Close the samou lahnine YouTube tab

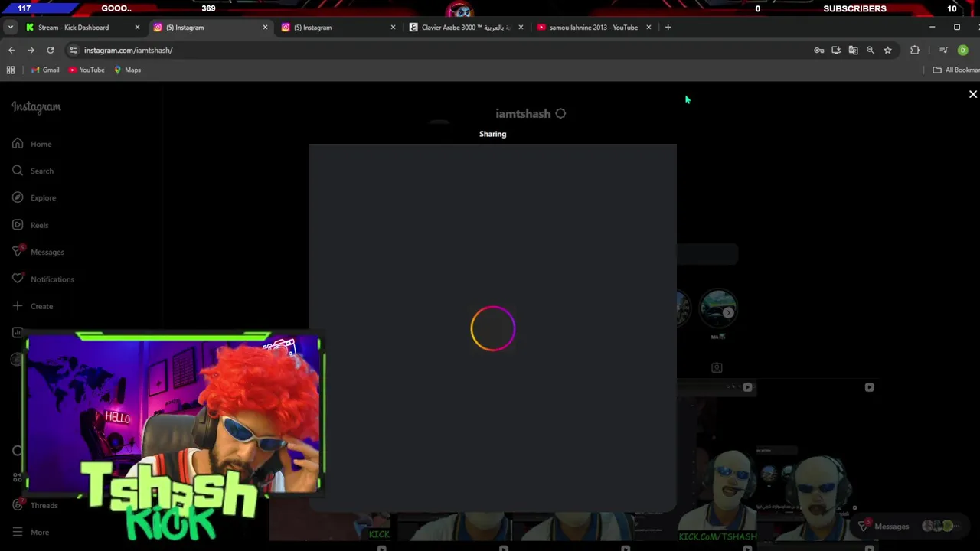[648, 28]
